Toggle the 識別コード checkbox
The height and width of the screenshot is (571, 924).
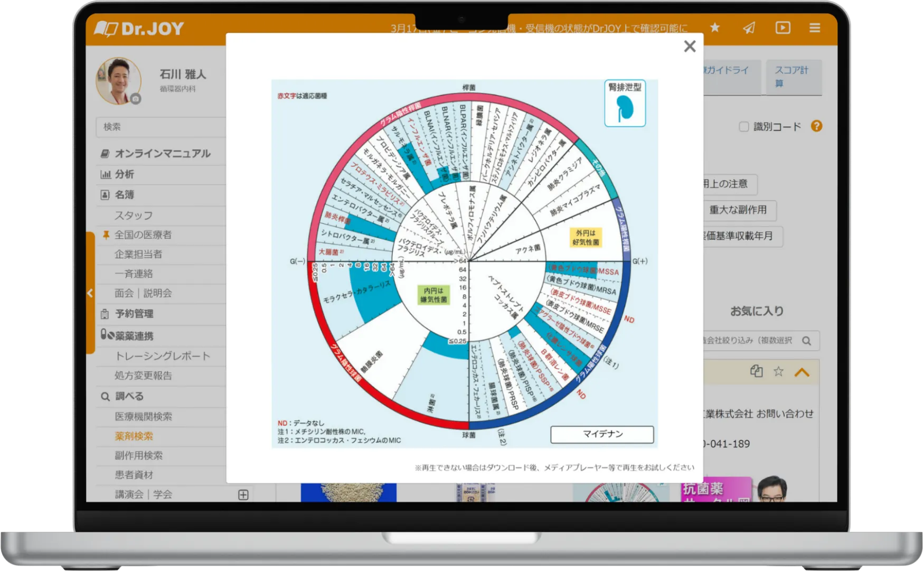(x=744, y=127)
